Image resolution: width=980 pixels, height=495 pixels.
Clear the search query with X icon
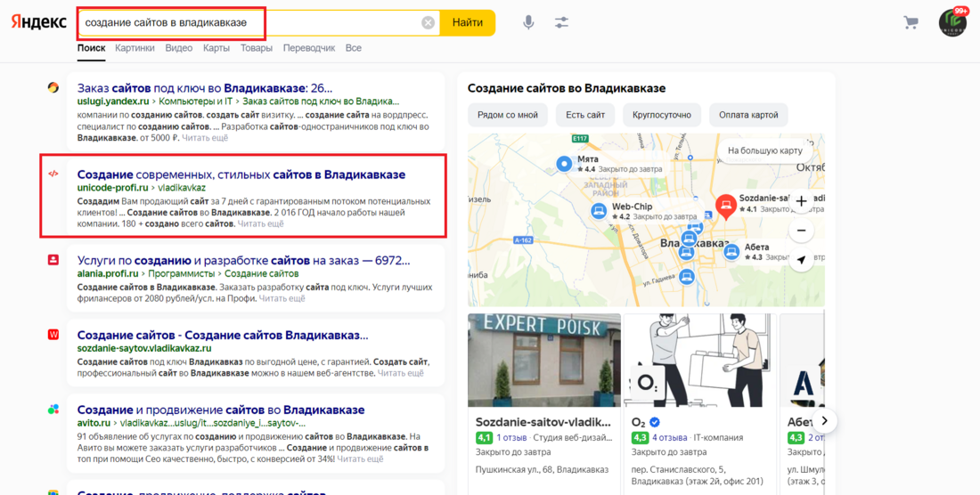click(429, 23)
